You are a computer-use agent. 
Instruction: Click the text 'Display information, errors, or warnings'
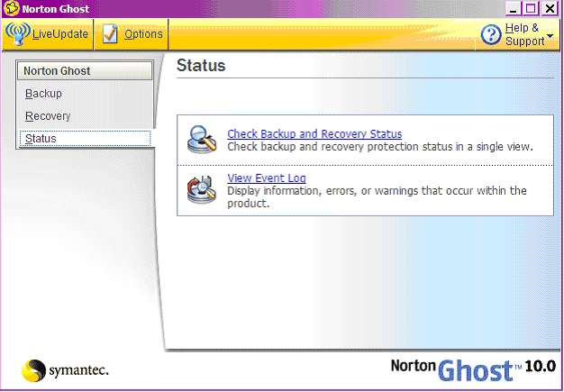point(323,191)
